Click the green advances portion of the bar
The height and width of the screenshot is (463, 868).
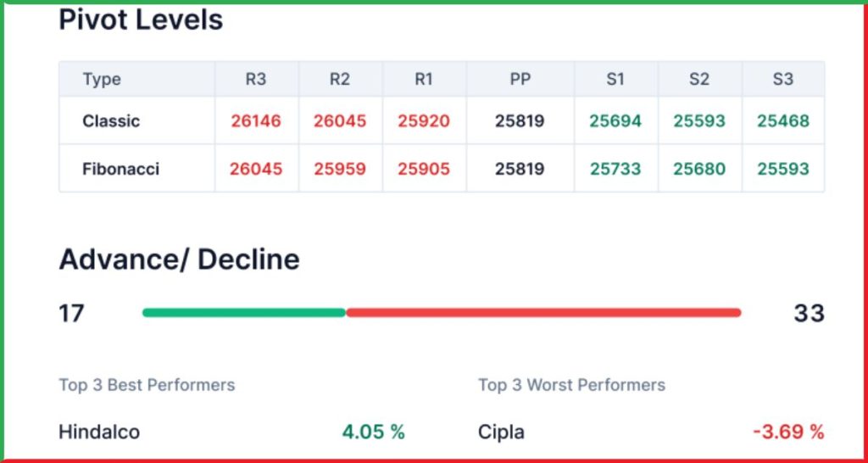coord(244,313)
